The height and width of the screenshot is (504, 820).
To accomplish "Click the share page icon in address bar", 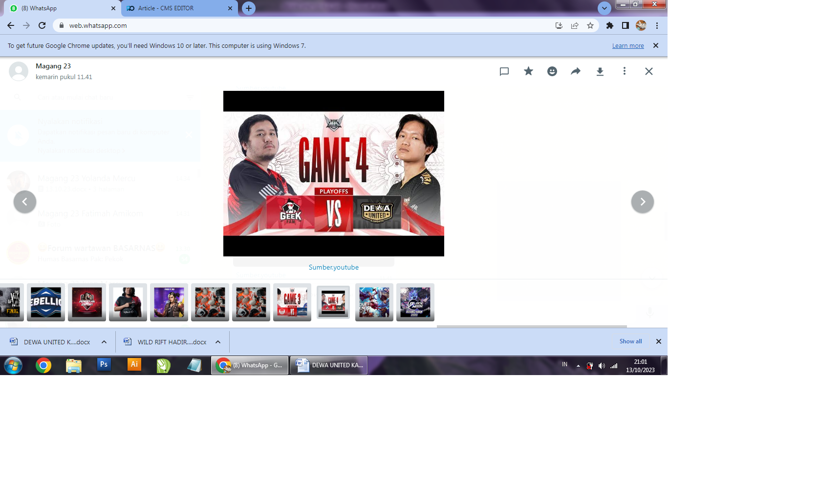I will 575,25.
